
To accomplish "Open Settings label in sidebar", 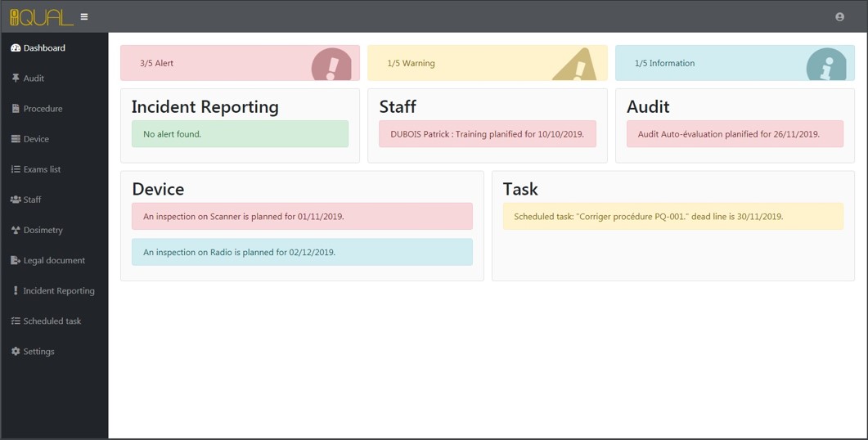I will point(38,352).
